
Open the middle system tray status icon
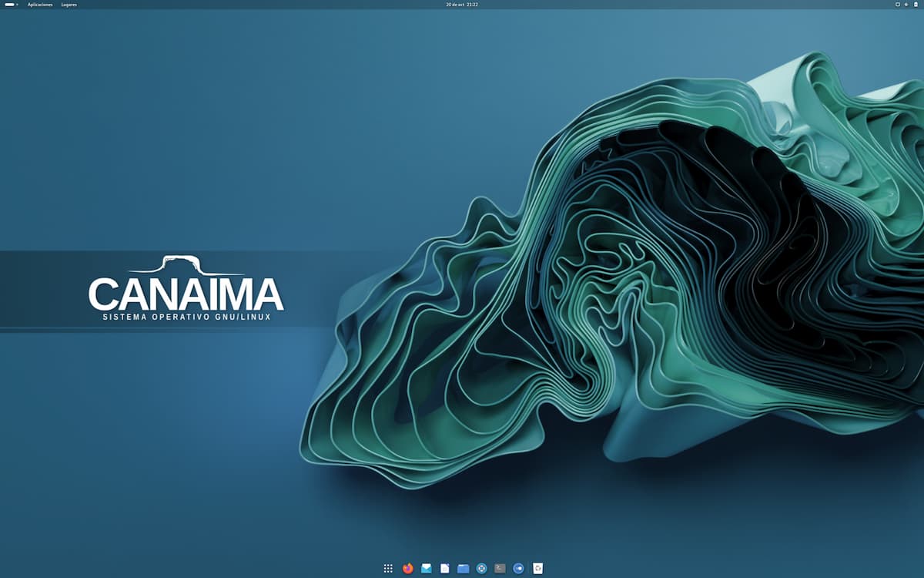(x=906, y=5)
